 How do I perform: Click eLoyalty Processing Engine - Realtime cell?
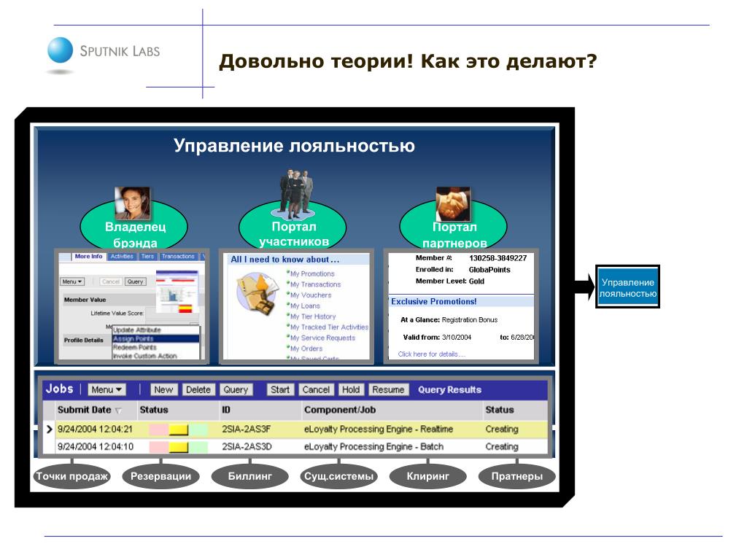(379, 429)
